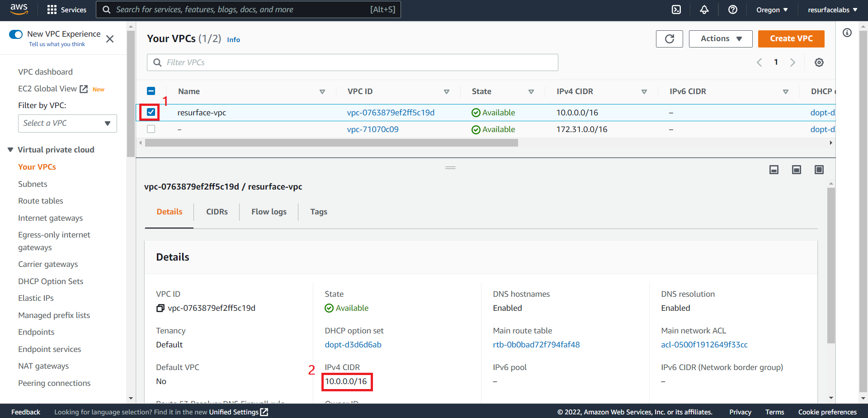Click the panel resize handle
The height and width of the screenshot is (418, 868).
coord(450,168)
